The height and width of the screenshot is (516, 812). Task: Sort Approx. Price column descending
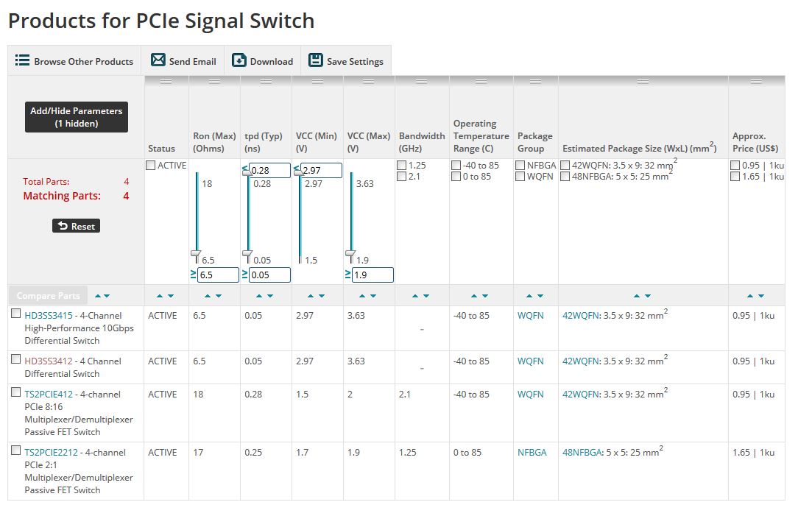click(761, 296)
